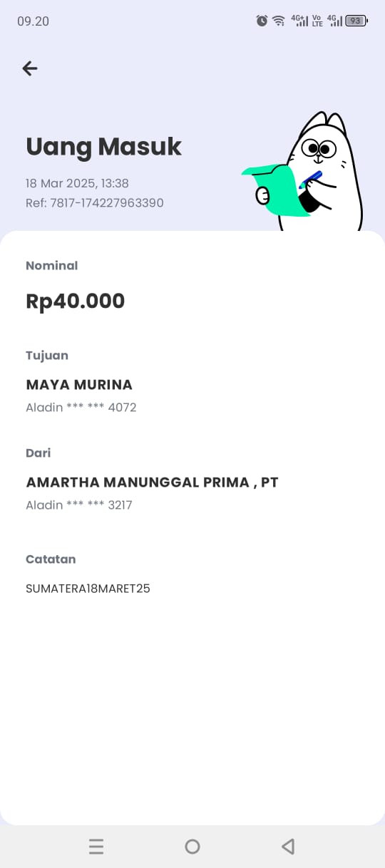Tap destination account Aladin ending 4072
The image size is (385, 868).
[81, 408]
